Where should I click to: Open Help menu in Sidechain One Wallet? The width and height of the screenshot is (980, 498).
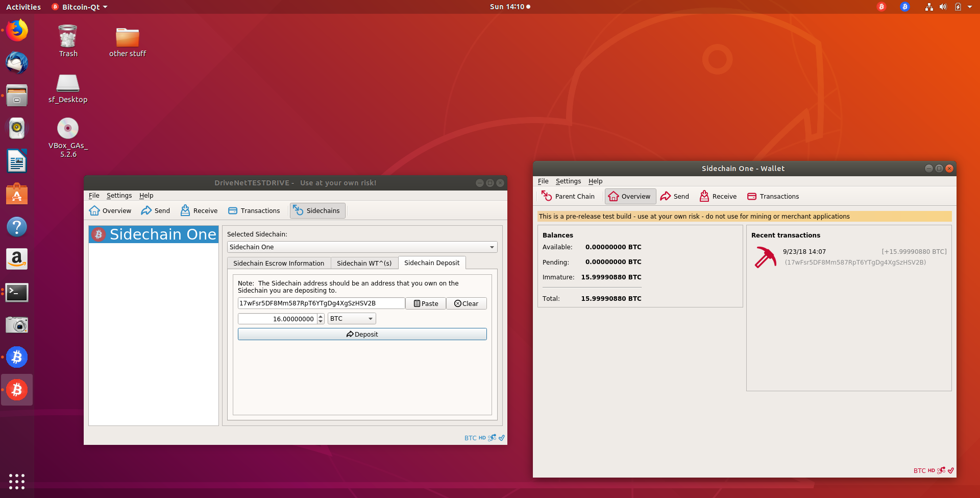click(596, 181)
